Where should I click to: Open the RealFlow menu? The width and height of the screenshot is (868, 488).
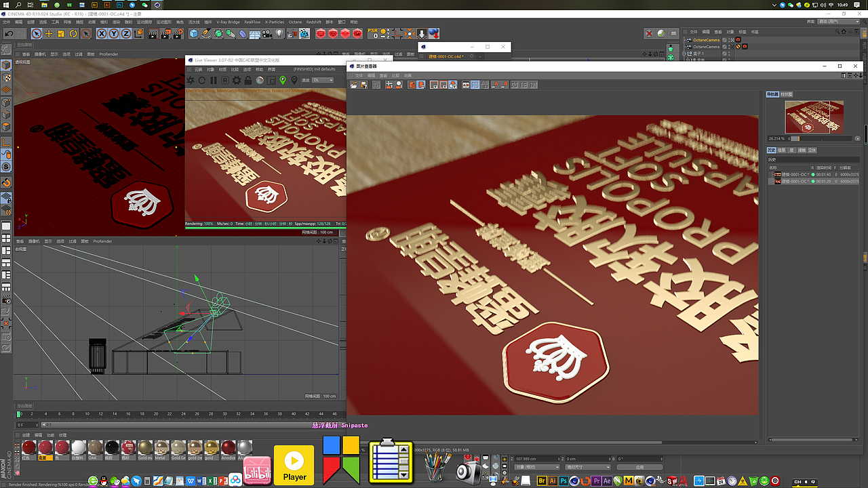pyautogui.click(x=252, y=22)
